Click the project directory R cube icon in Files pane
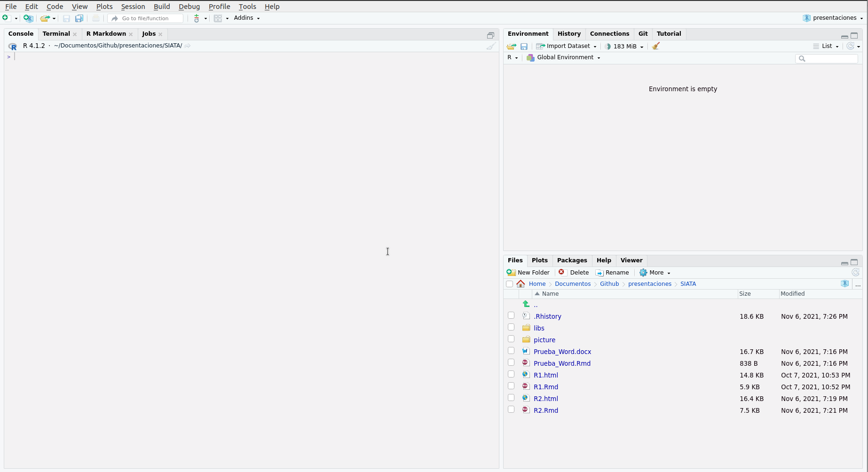The height and width of the screenshot is (472, 868). pyautogui.click(x=845, y=284)
